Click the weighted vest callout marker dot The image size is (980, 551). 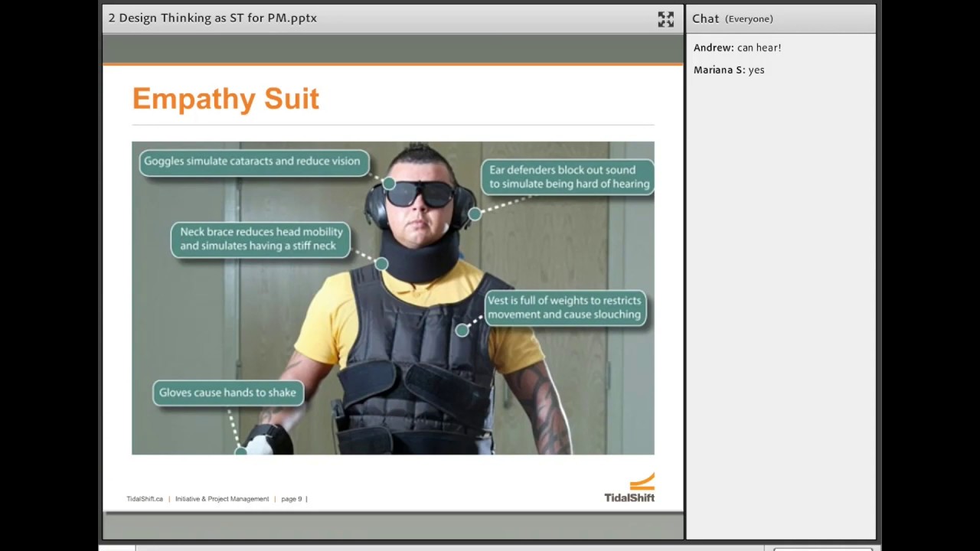coord(462,331)
